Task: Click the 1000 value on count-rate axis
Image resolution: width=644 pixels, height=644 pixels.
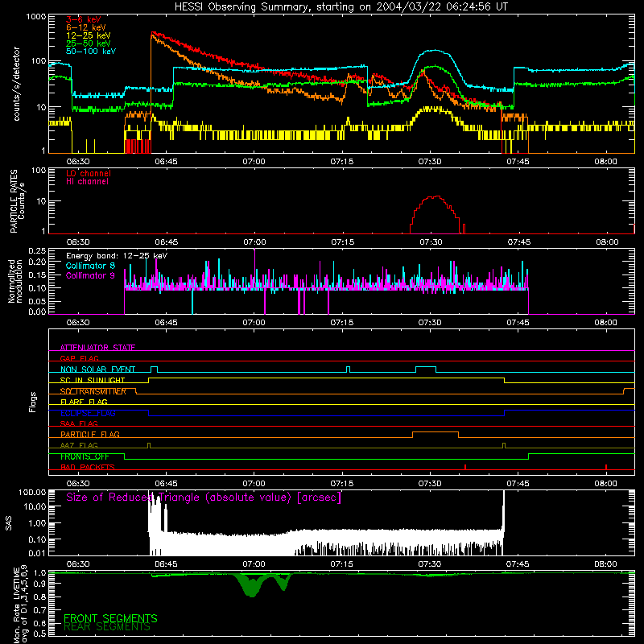Action: pos(35,17)
